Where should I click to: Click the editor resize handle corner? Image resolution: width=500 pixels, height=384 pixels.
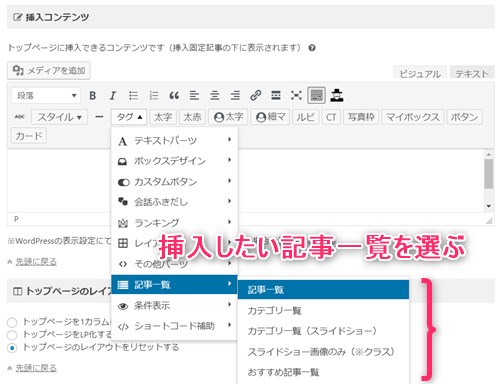(x=489, y=220)
